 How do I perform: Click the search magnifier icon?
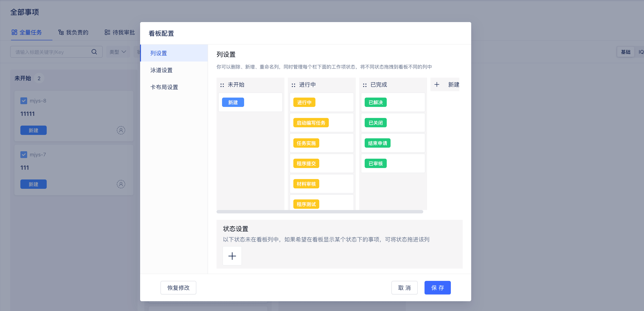pyautogui.click(x=94, y=52)
